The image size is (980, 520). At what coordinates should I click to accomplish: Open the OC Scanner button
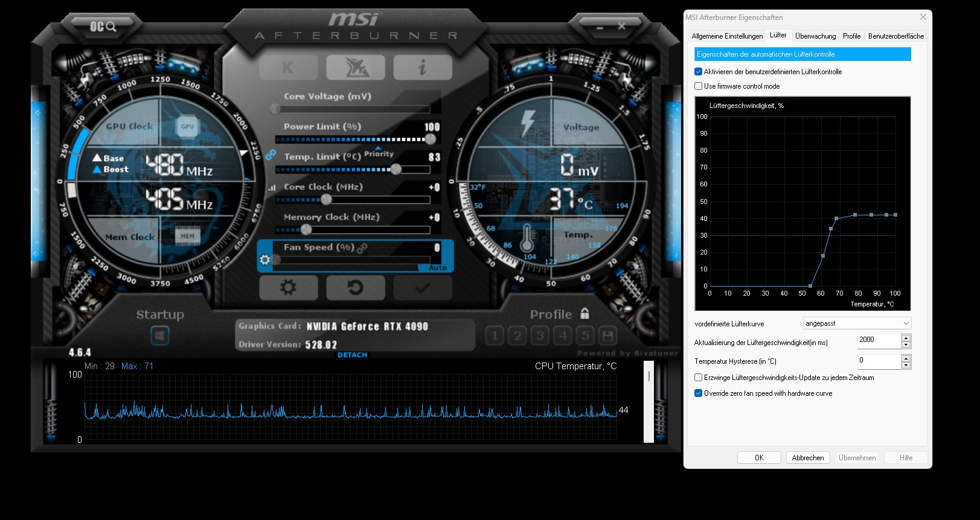103,27
